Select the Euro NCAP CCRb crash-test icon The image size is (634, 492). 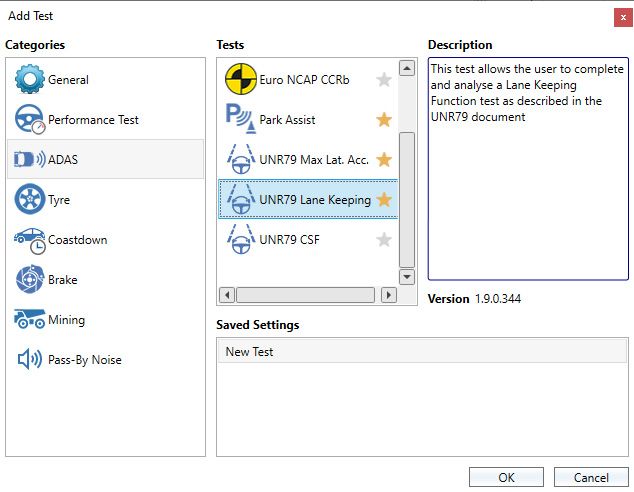pos(241,79)
